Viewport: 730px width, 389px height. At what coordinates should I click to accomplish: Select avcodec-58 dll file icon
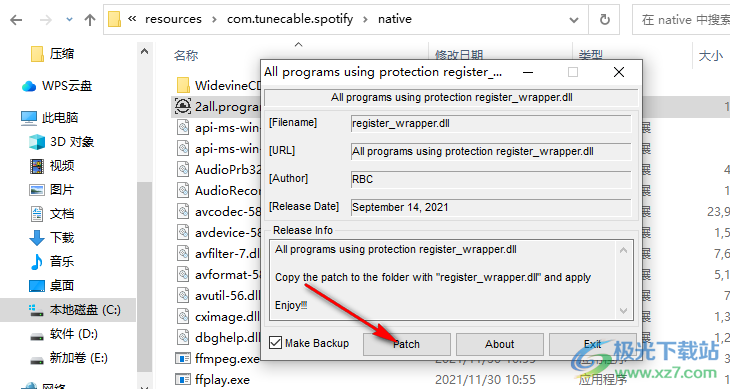[183, 212]
